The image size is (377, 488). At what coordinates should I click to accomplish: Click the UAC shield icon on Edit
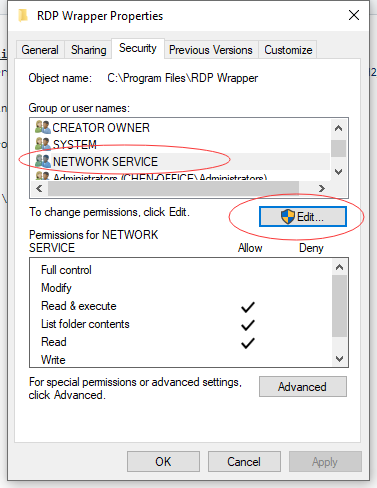[x=288, y=217]
